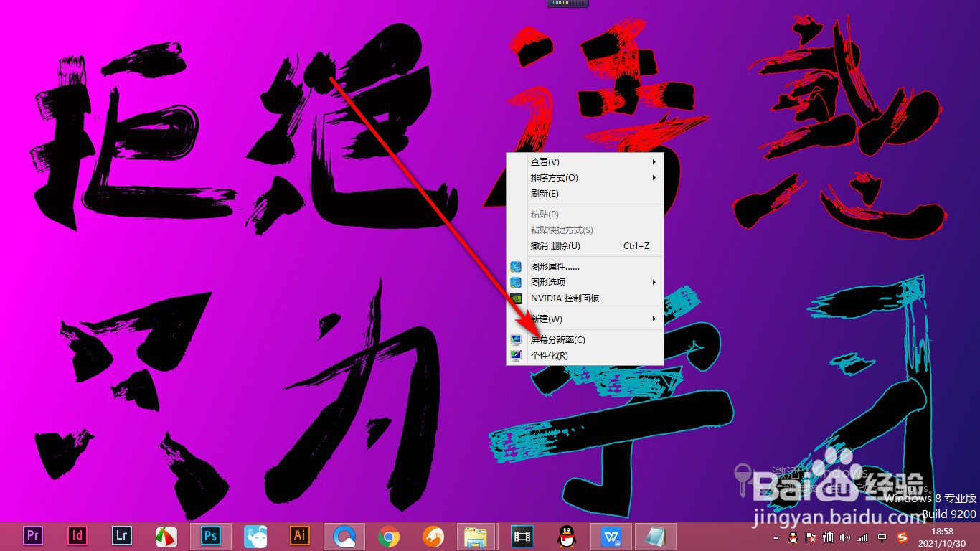Launch WPS Office from the taskbar

click(x=611, y=536)
